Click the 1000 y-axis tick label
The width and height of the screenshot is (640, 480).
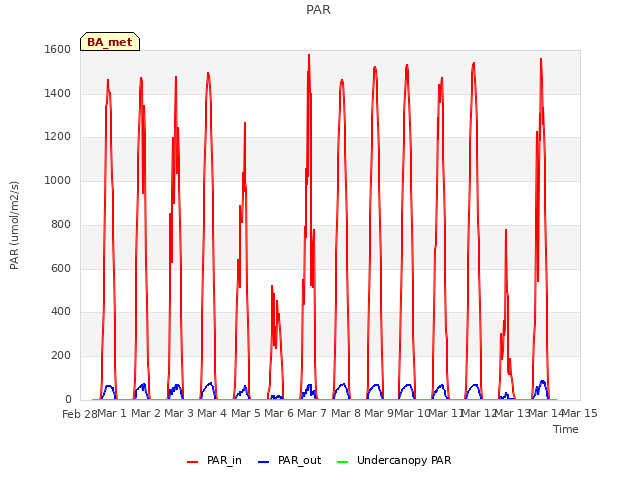click(58, 180)
